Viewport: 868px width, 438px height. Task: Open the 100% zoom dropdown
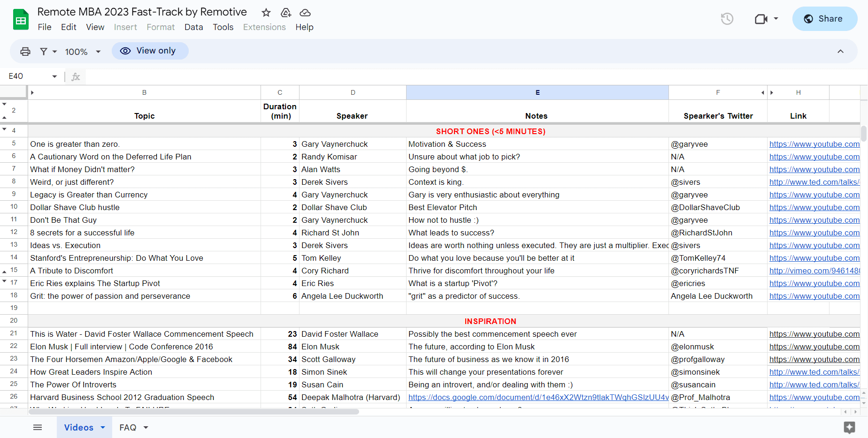click(83, 52)
